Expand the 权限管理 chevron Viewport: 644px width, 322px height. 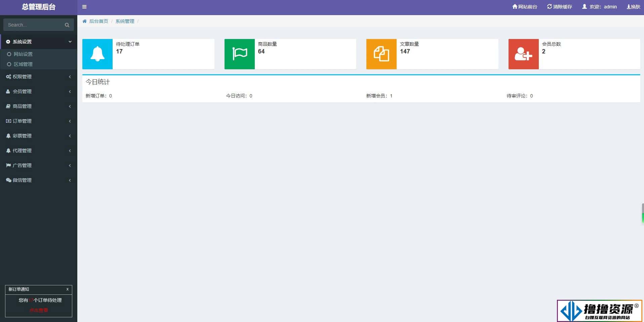[70, 77]
